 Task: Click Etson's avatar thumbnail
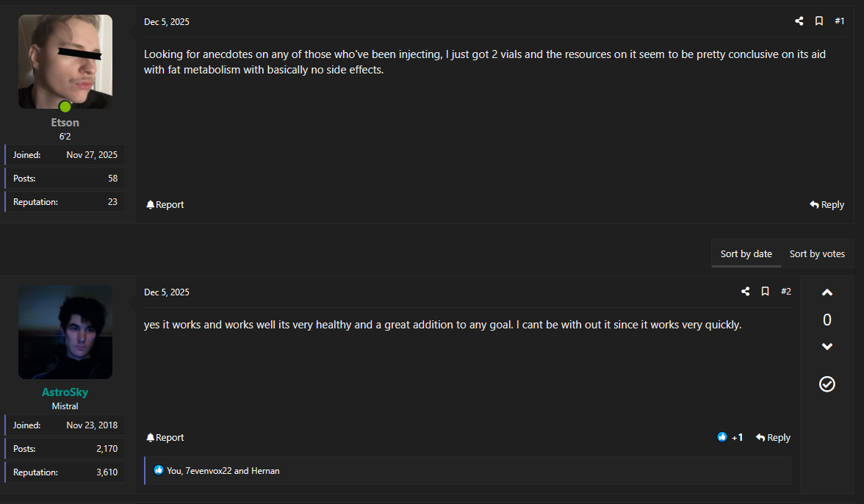pyautogui.click(x=65, y=62)
